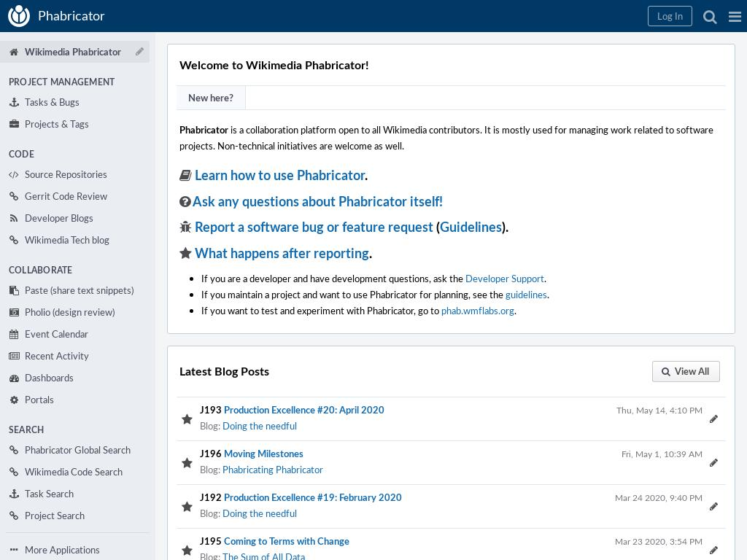Click the gauge icon for Dashboards
Image resolution: width=747 pixels, height=560 pixels.
coord(15,378)
